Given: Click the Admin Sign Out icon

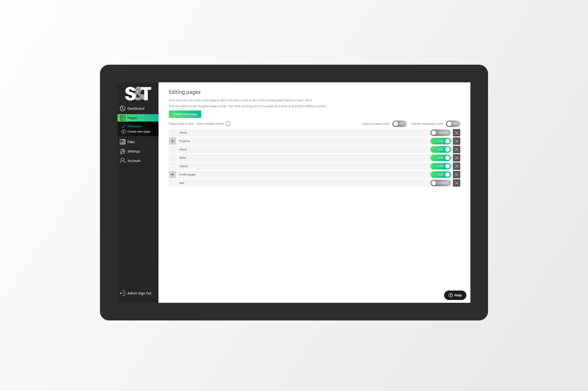Looking at the screenshot, I should pos(122,293).
